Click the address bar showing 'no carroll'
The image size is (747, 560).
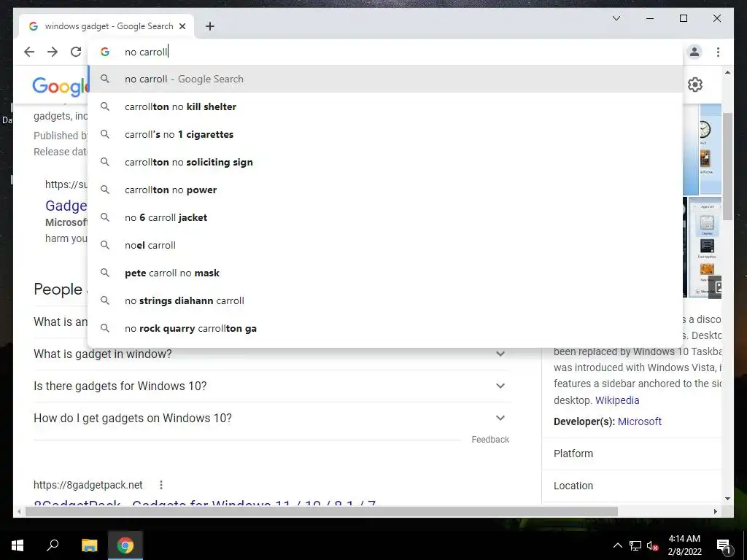pyautogui.click(x=385, y=52)
